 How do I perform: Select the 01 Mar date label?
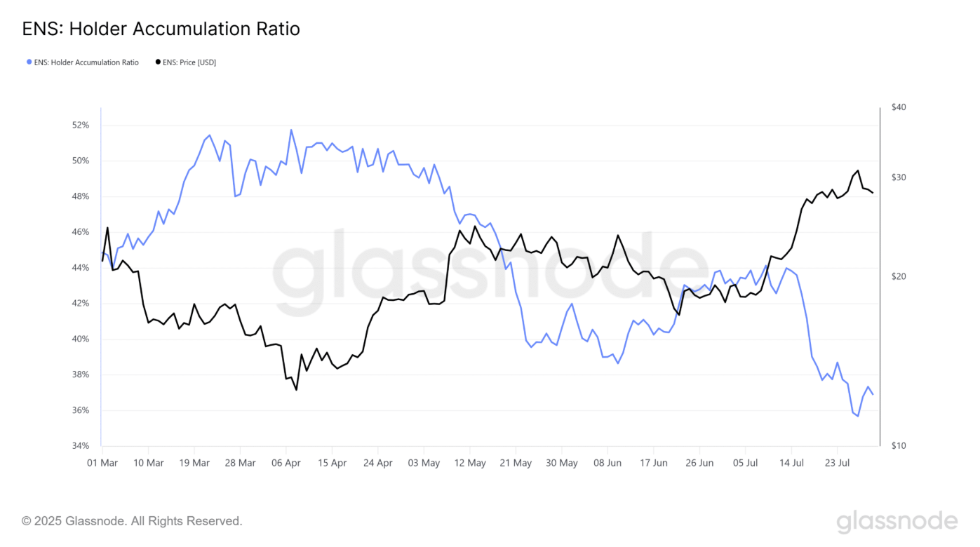tap(102, 463)
